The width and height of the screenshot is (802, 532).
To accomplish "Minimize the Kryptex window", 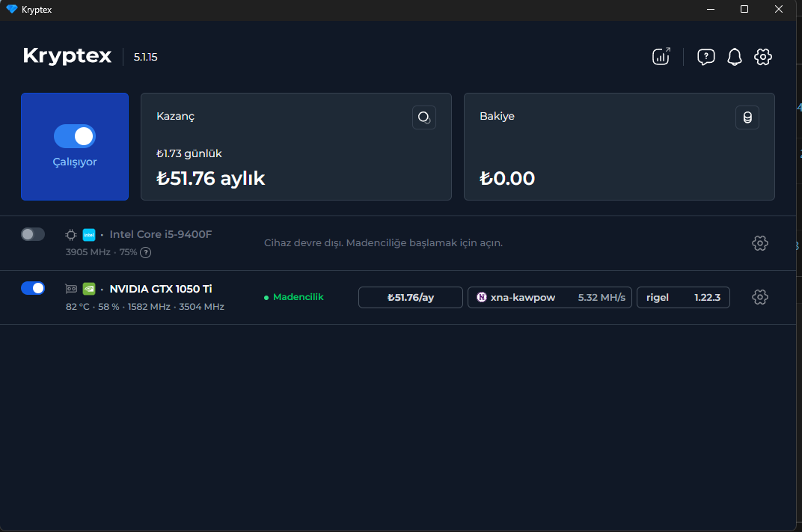I will coord(711,9).
